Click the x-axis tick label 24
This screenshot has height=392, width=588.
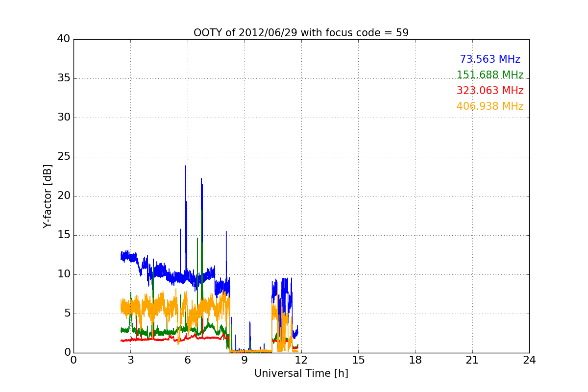click(x=529, y=360)
